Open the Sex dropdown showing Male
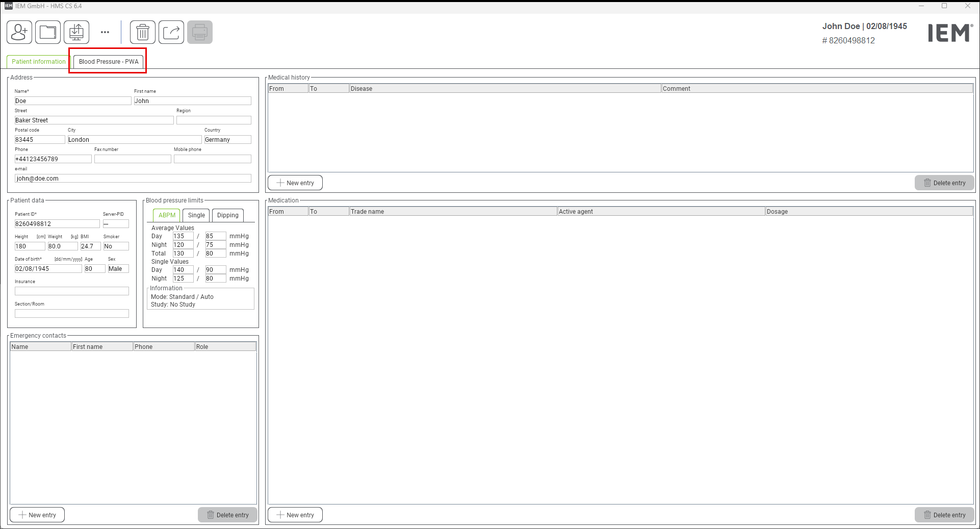This screenshot has width=980, height=529. (118, 269)
